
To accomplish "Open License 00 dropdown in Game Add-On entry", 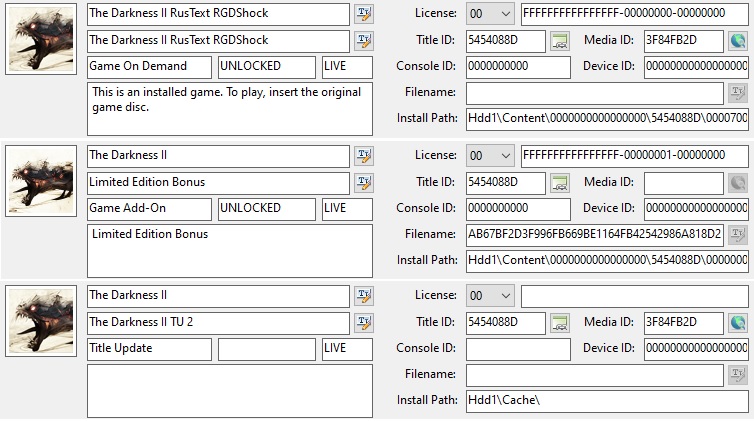I will point(490,156).
